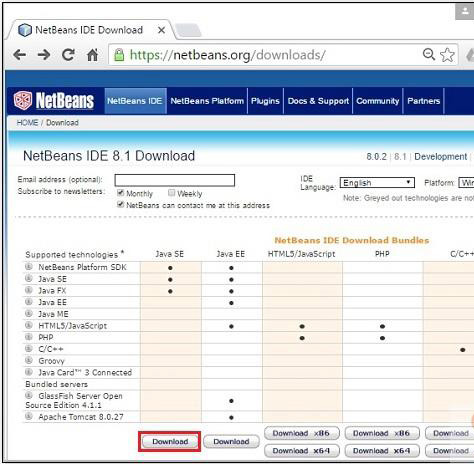Reload the page with the refresh icon

point(68,55)
